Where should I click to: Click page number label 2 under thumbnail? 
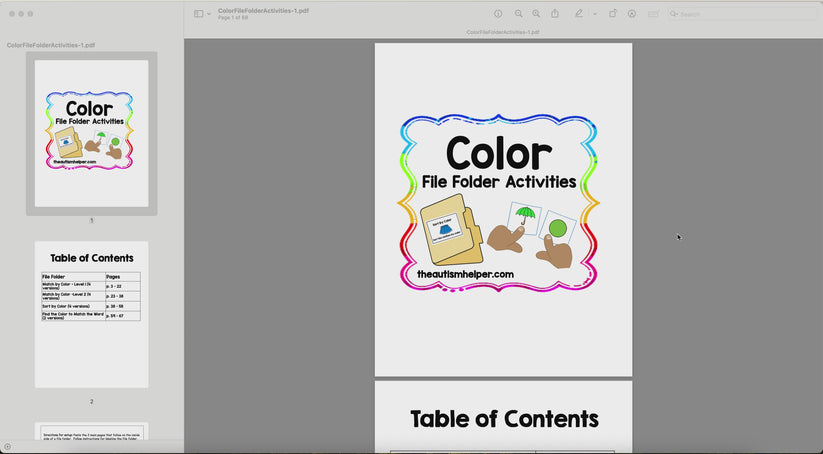(x=92, y=402)
